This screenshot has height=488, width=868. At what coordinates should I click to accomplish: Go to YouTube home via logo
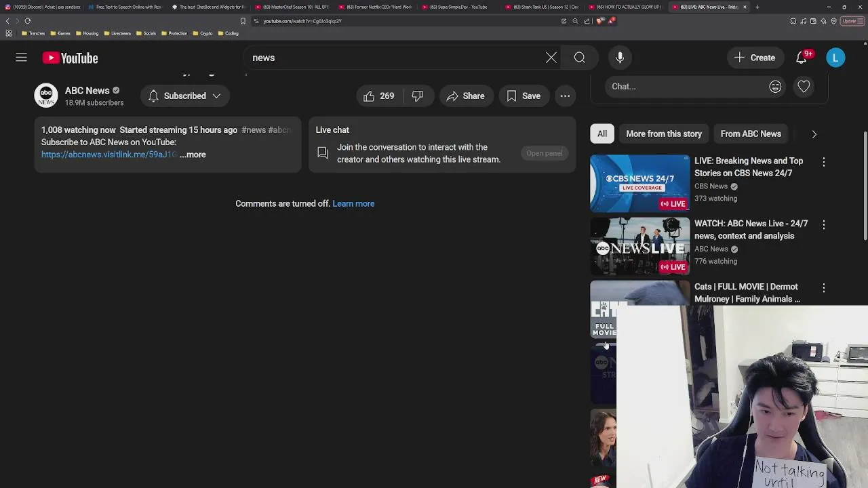pyautogui.click(x=71, y=58)
